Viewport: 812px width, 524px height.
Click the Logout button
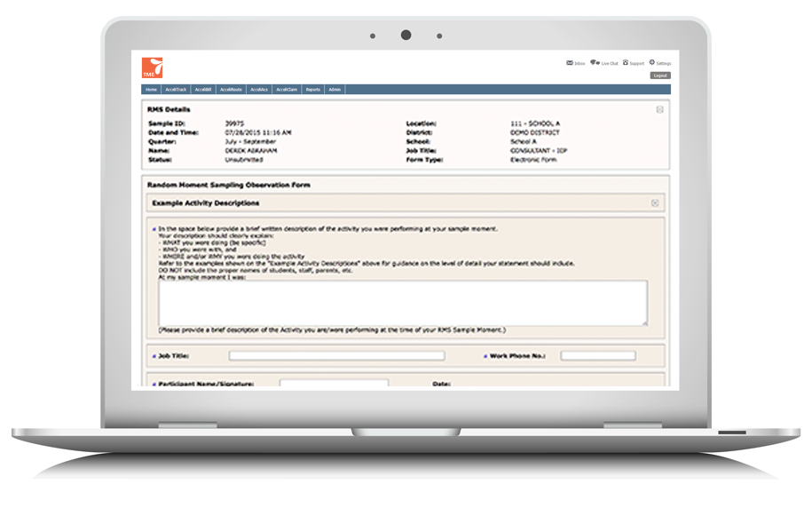pyautogui.click(x=660, y=75)
